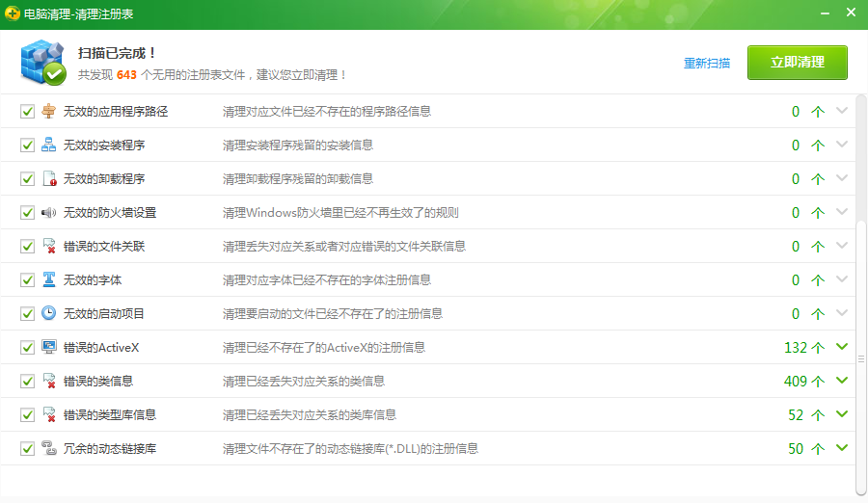
Task: Click the 无效的应用程序路径 signpost icon
Action: click(x=49, y=111)
